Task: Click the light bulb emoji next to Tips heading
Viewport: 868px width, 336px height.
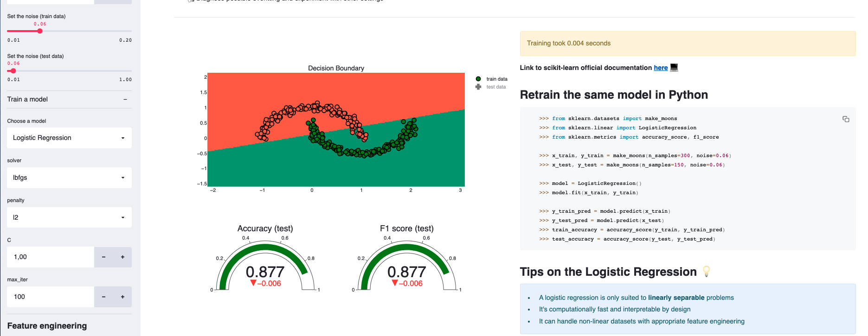Action: coord(706,272)
